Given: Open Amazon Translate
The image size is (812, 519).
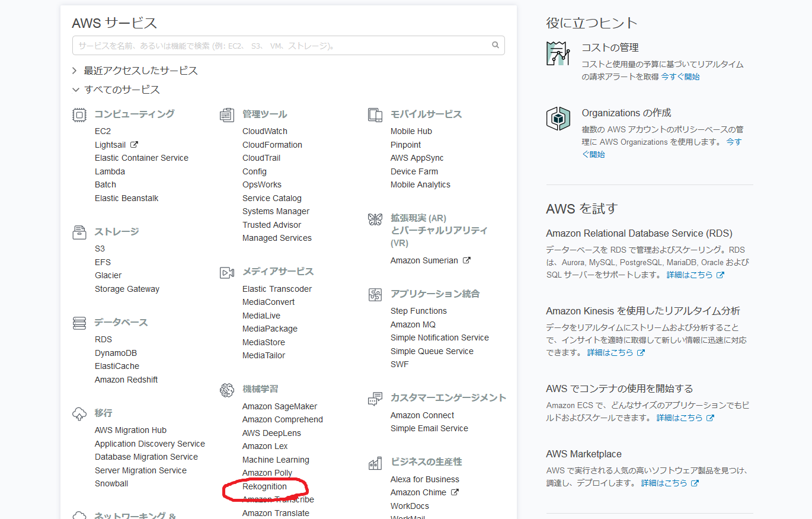Looking at the screenshot, I should click(x=276, y=513).
